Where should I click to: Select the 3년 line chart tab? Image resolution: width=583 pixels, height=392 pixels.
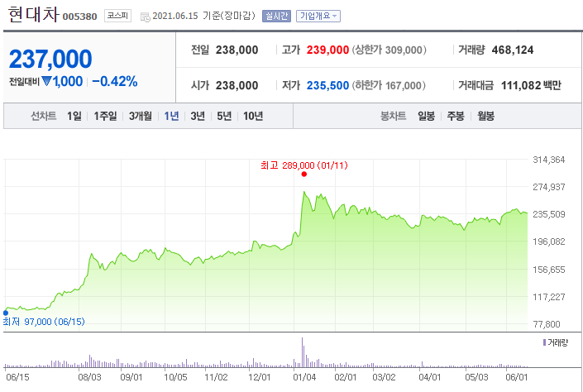[x=198, y=116]
